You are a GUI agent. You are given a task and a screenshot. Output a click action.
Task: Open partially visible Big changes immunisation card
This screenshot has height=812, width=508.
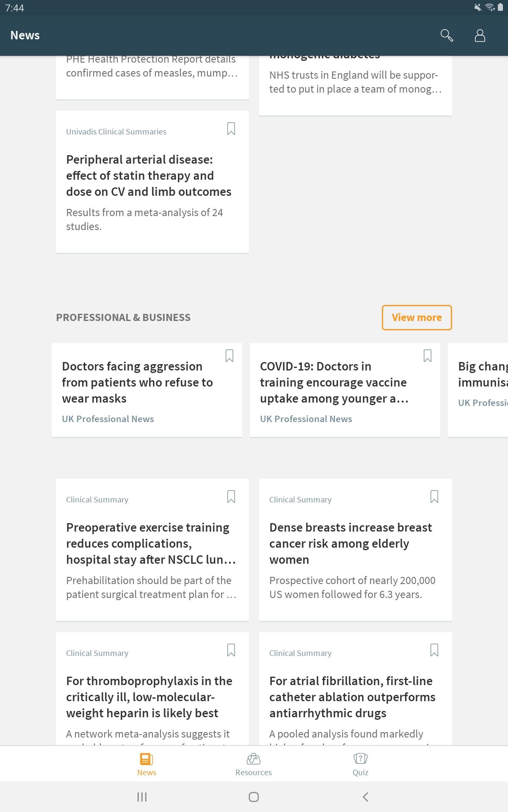(x=478, y=390)
